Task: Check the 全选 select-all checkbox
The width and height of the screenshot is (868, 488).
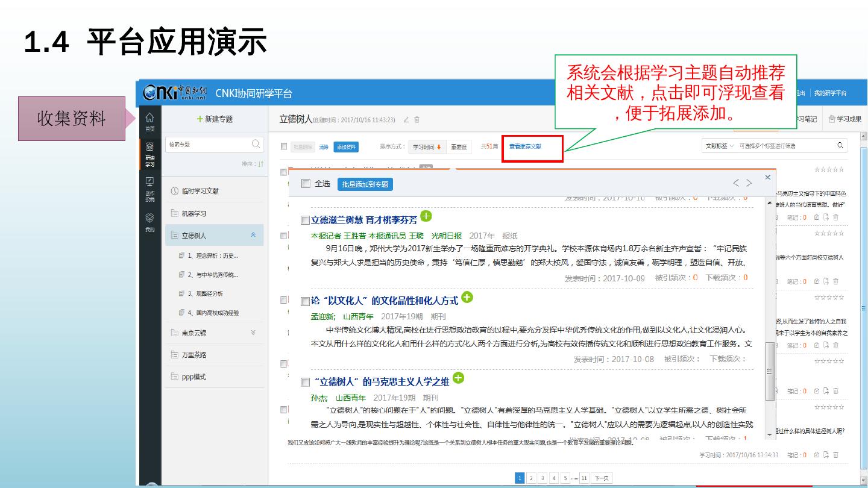Action: tap(306, 184)
